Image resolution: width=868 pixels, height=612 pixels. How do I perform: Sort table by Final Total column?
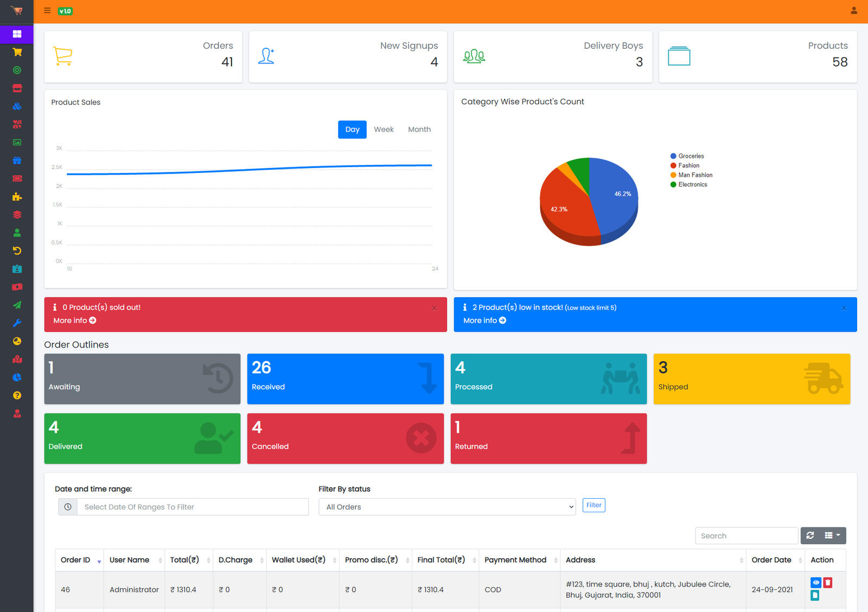[x=445, y=560]
